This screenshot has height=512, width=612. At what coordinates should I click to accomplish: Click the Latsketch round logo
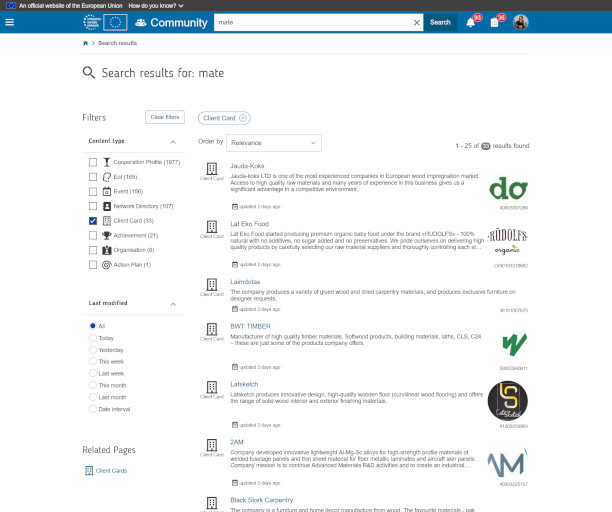click(508, 400)
